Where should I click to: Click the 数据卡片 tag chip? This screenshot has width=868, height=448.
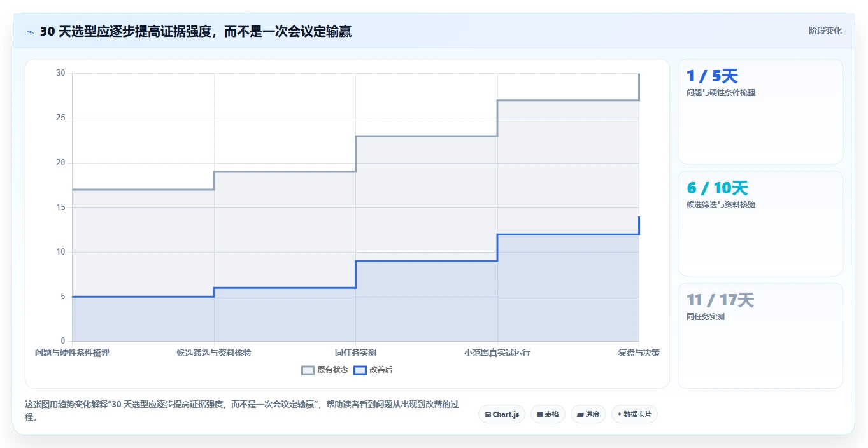pos(634,414)
